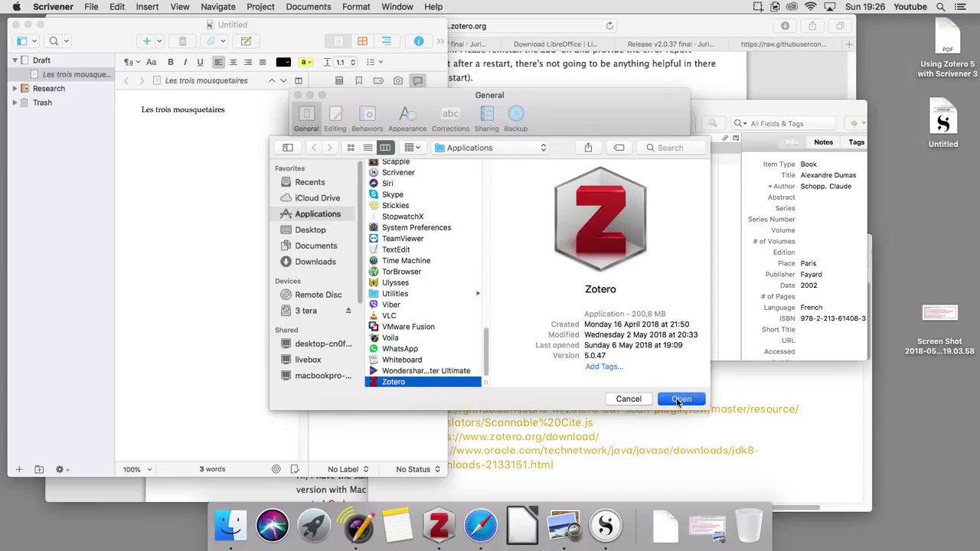Switch file dialog to column view
This screenshot has height=551, width=980.
pyautogui.click(x=385, y=148)
